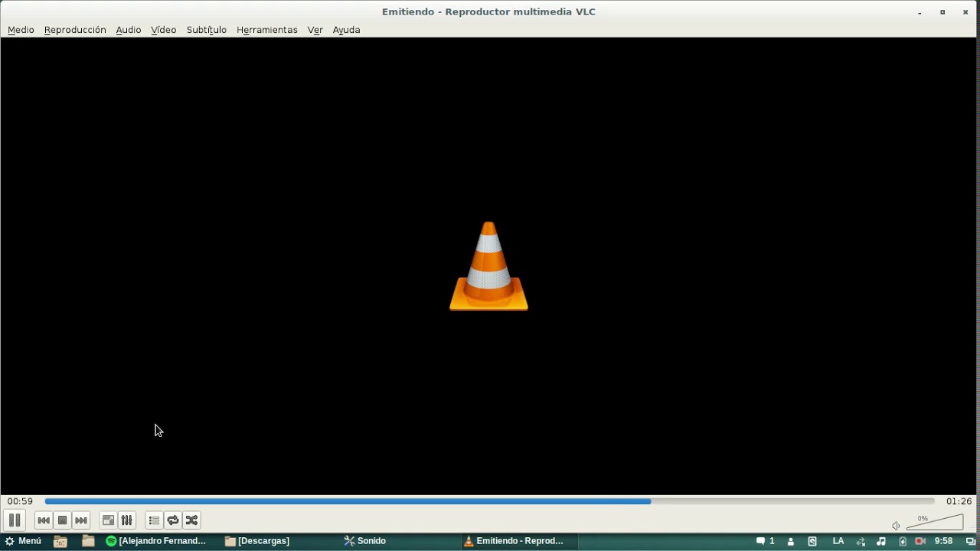Switch to Spotify Alejandro Fernand... window
980x551 pixels.
click(158, 541)
